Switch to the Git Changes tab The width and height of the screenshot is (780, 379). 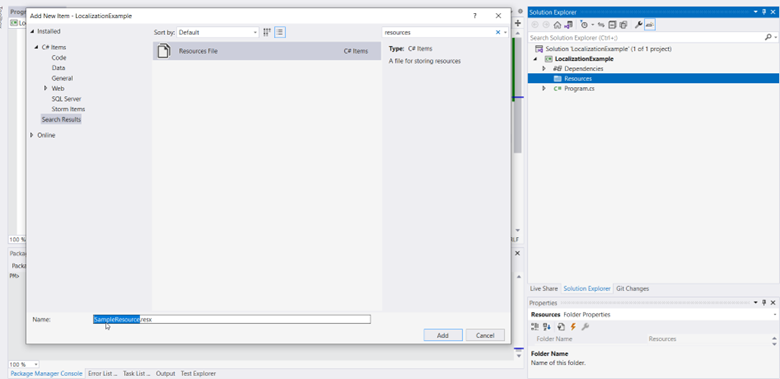tap(632, 288)
